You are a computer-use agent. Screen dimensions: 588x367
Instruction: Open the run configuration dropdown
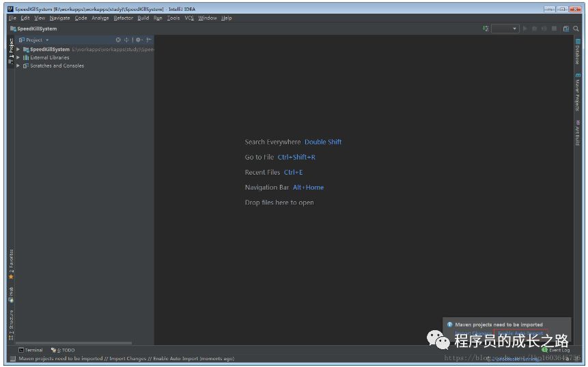point(505,29)
